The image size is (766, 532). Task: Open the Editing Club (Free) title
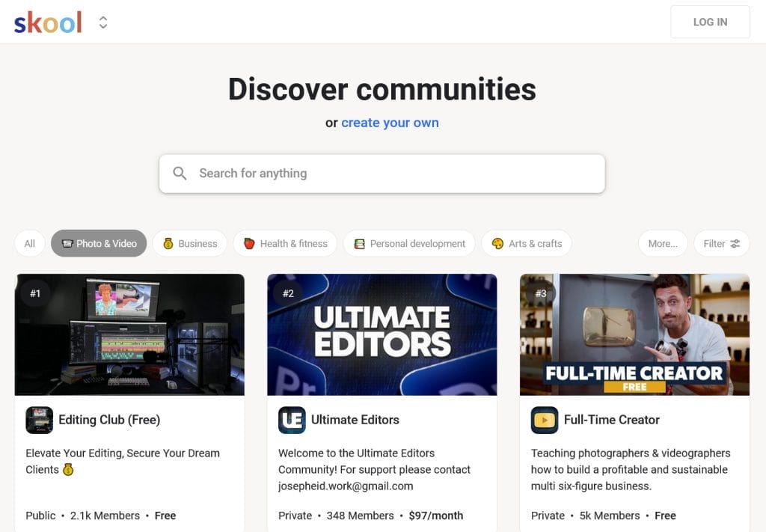point(109,420)
